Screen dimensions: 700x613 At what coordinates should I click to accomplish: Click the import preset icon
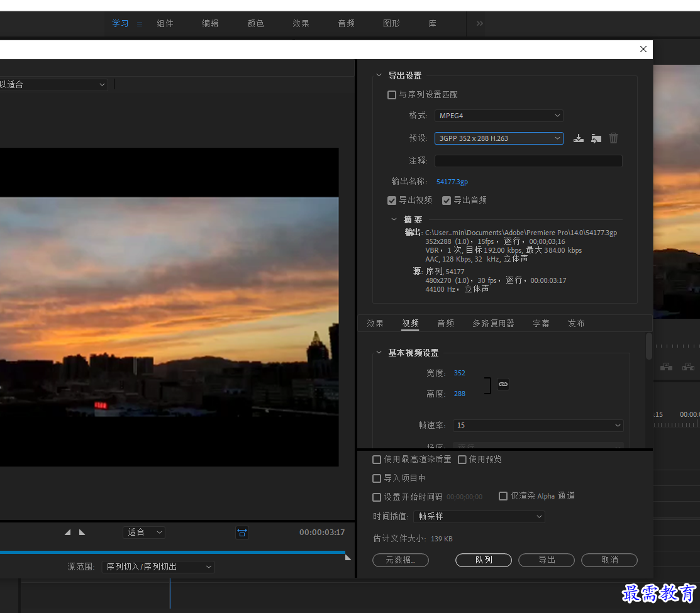click(596, 138)
